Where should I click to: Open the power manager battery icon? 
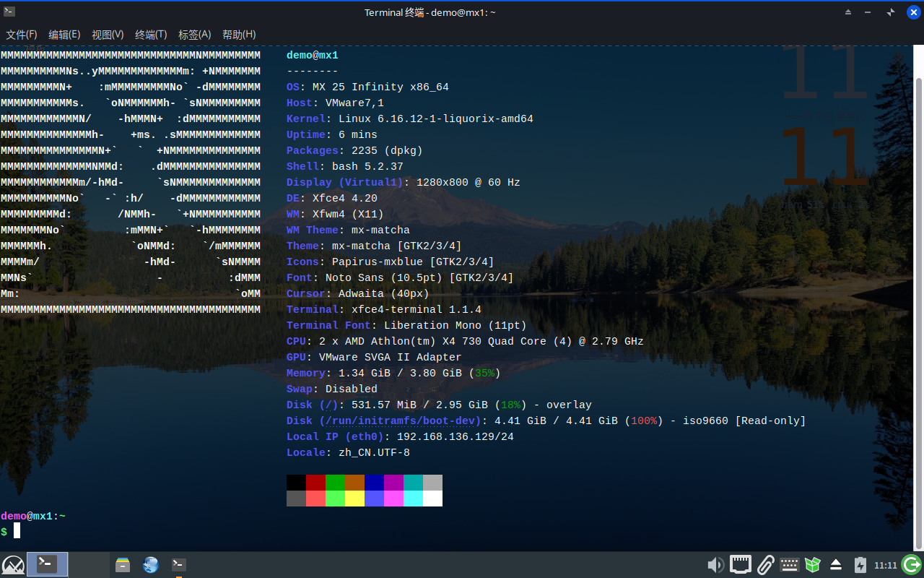coord(860,565)
